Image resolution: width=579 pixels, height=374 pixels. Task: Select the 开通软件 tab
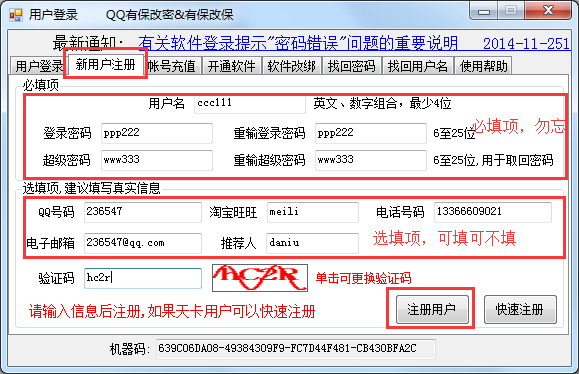(x=232, y=66)
